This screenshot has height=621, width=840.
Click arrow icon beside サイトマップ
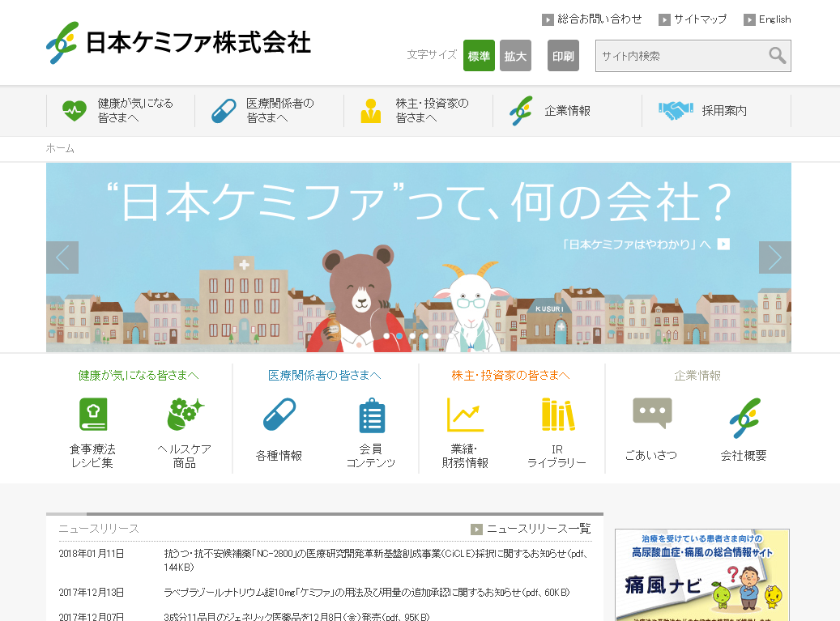(x=664, y=19)
